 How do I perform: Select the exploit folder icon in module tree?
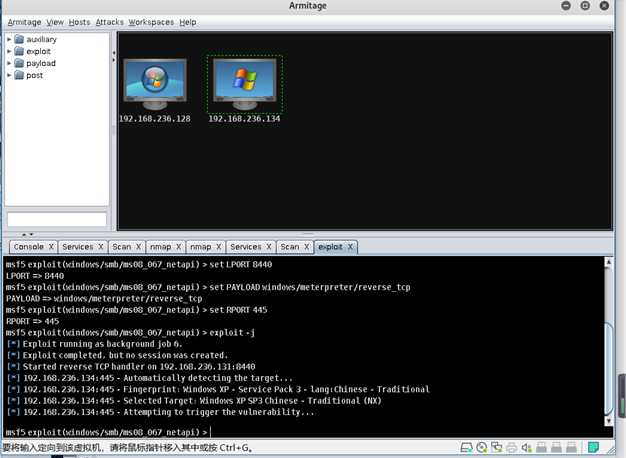click(x=19, y=51)
